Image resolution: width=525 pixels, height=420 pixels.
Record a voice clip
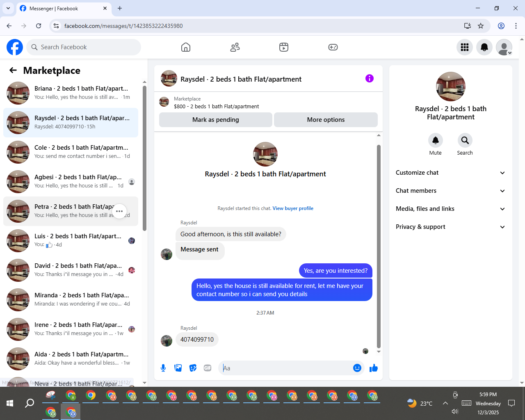pyautogui.click(x=163, y=368)
